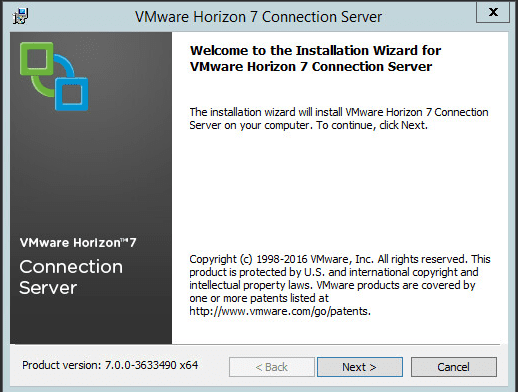Click the installer icon in the title bar
Image resolution: width=518 pixels, height=392 pixels.
pyautogui.click(x=21, y=16)
